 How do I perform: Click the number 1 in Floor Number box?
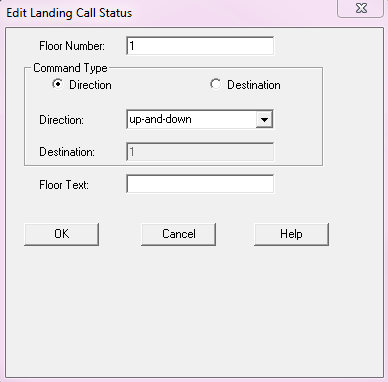pyautogui.click(x=132, y=46)
